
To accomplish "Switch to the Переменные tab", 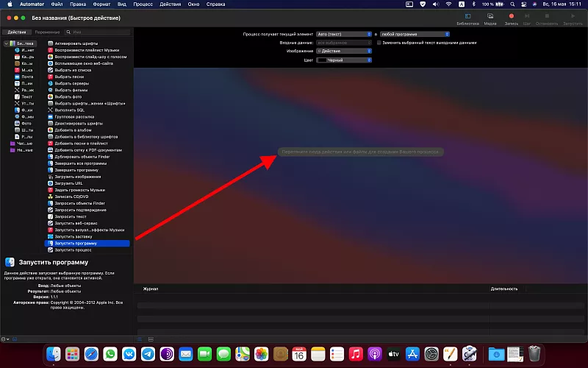I will (47, 32).
